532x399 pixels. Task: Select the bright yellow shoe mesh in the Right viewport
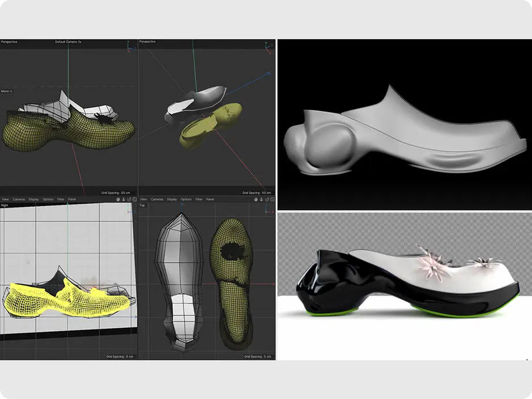click(68, 299)
